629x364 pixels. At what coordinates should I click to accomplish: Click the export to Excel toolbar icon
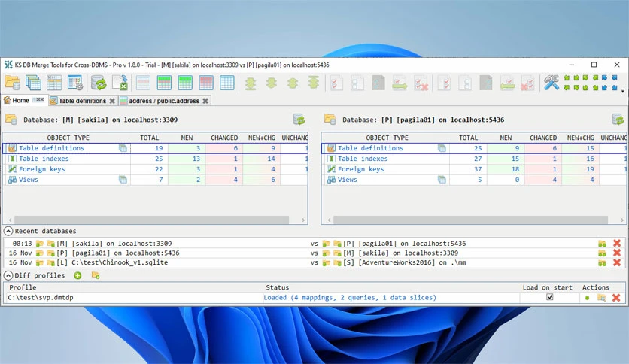click(x=120, y=83)
